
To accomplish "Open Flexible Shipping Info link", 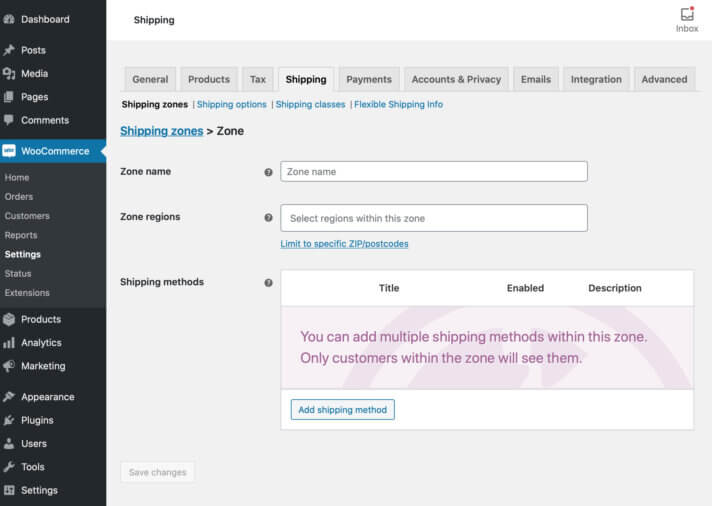I will (x=398, y=104).
